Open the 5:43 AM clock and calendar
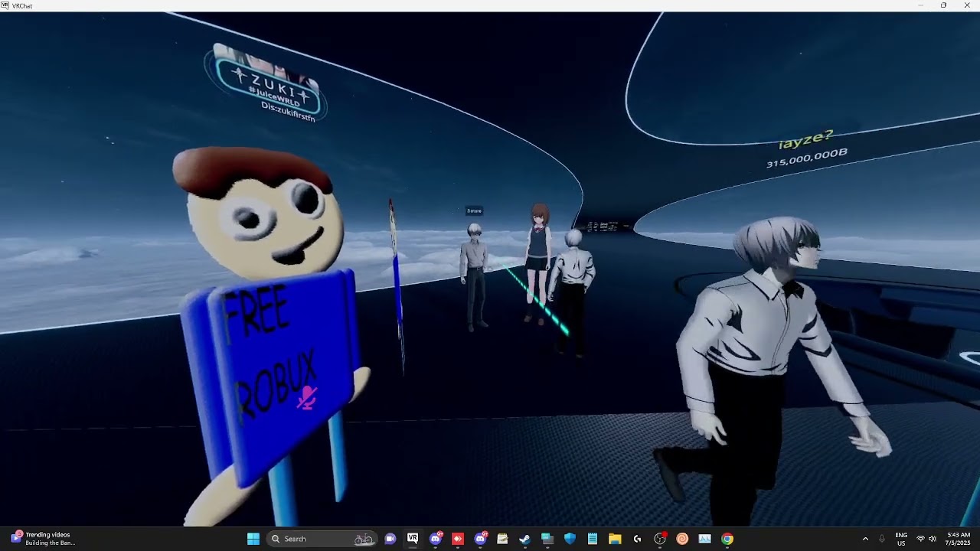 [959, 539]
